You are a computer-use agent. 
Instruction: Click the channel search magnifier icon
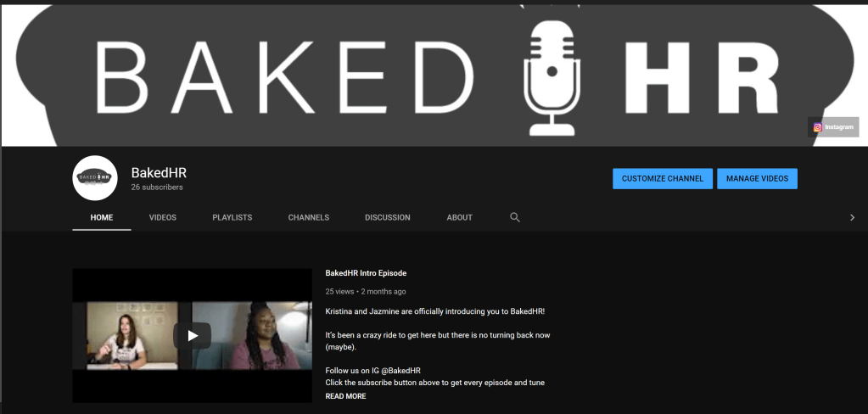(x=514, y=217)
